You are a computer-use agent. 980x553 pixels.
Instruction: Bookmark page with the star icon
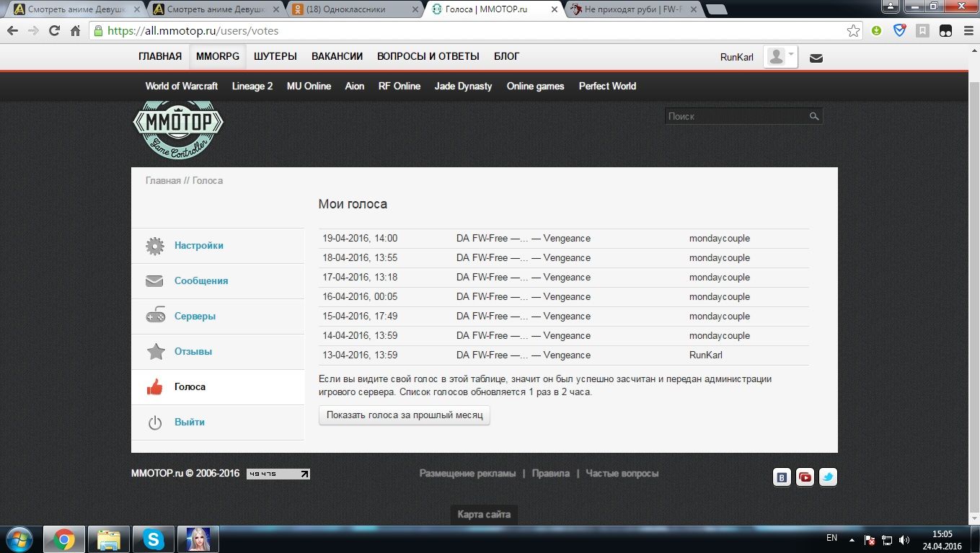[853, 31]
